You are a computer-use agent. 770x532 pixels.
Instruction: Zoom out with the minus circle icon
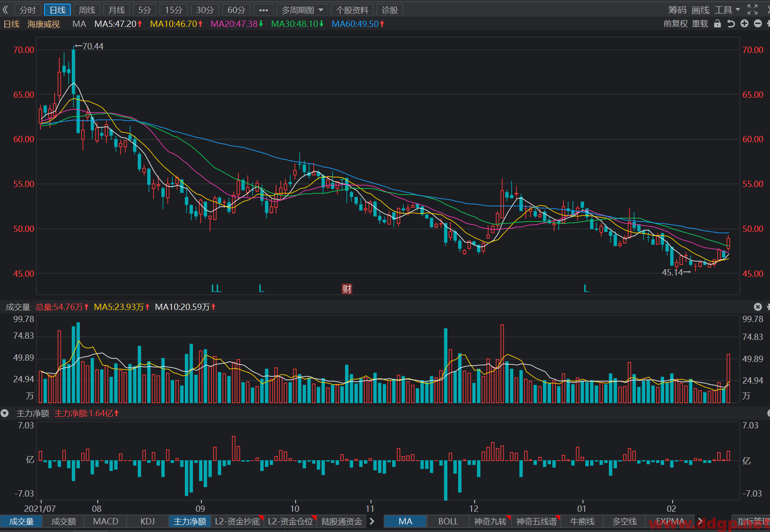pyautogui.click(x=758, y=24)
